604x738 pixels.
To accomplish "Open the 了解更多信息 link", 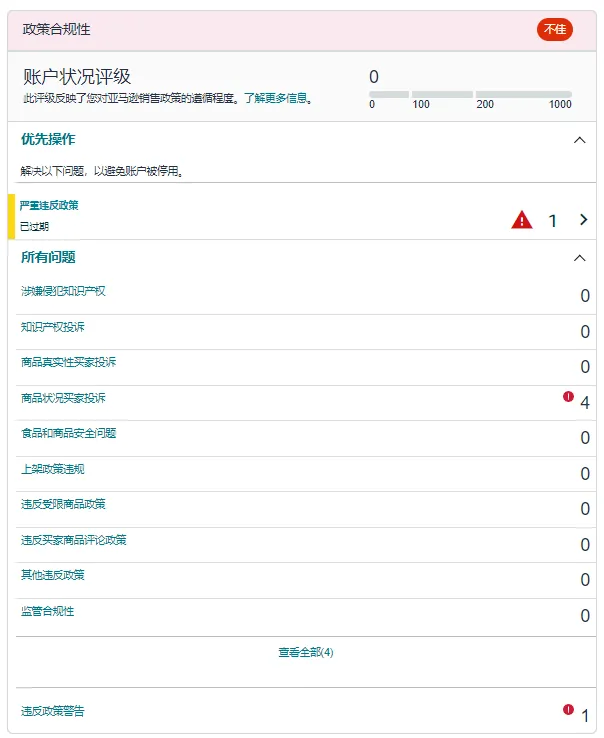I will point(278,99).
